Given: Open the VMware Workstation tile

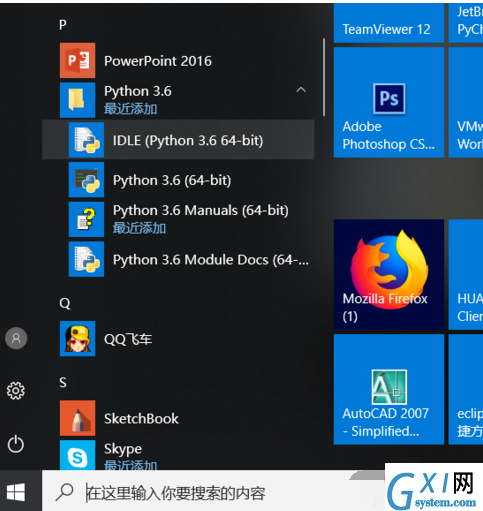Looking at the screenshot, I should pyautogui.click(x=466, y=102).
